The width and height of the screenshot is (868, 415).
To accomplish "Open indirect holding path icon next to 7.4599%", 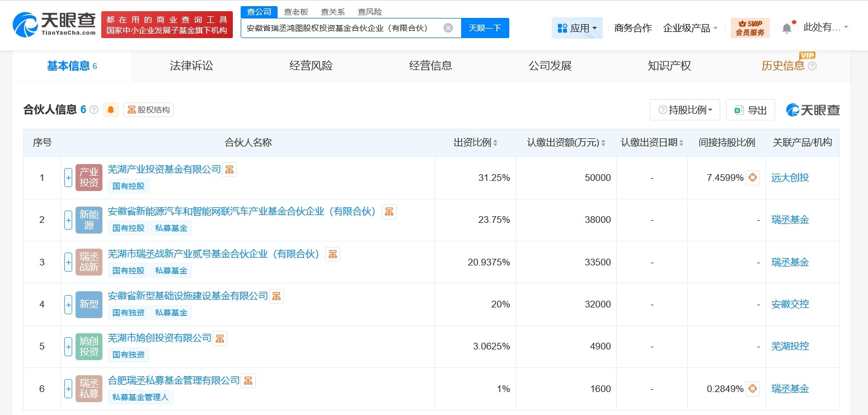I will coord(753,178).
